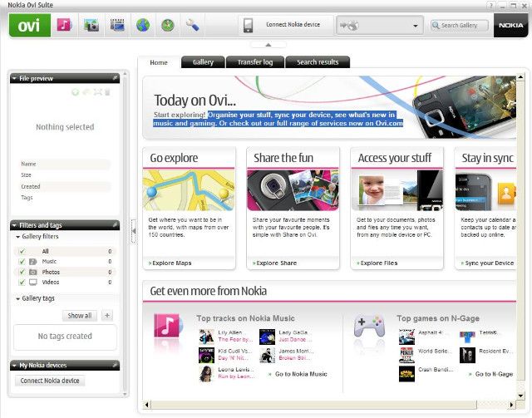Viewport: 532px width, 418px height.
Task: Switch to the Home tab
Action: [x=159, y=62]
